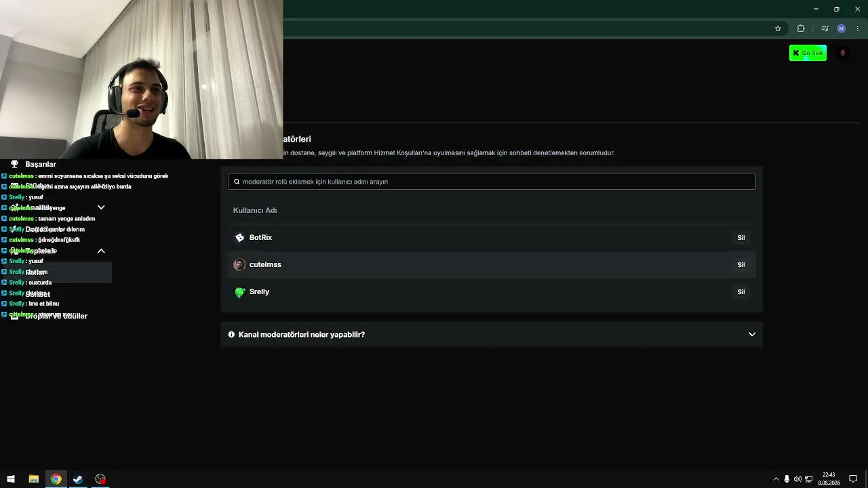The height and width of the screenshot is (488, 868).
Task: Click the cutelmss username in moderator list
Action: pyautogui.click(x=265, y=265)
